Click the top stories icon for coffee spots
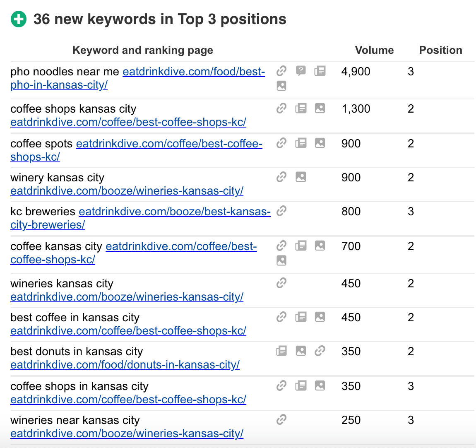Screen dimensions: 476x448 pyautogui.click(x=301, y=143)
